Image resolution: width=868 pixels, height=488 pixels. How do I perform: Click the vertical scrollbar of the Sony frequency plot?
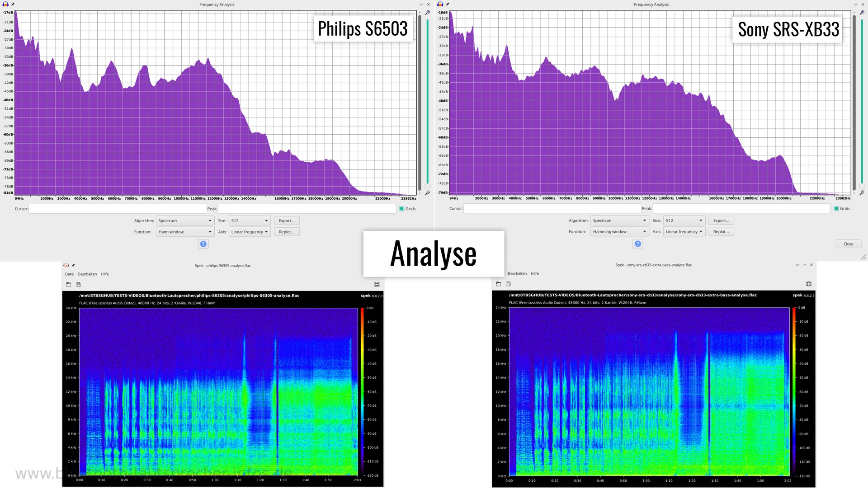854,103
